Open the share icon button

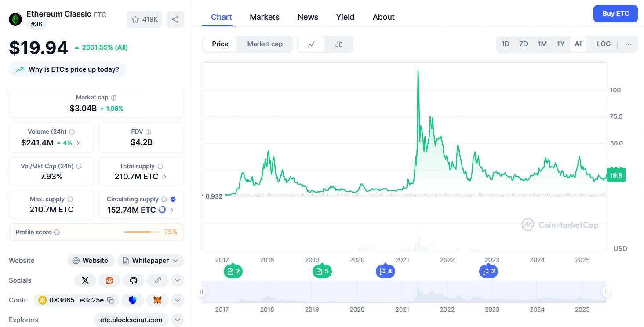[x=175, y=19]
